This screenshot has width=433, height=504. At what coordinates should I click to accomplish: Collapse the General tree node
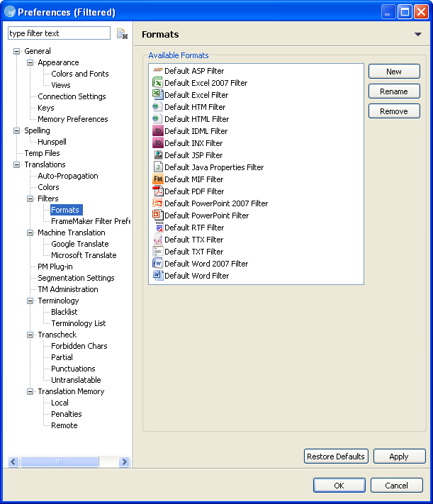point(16,51)
